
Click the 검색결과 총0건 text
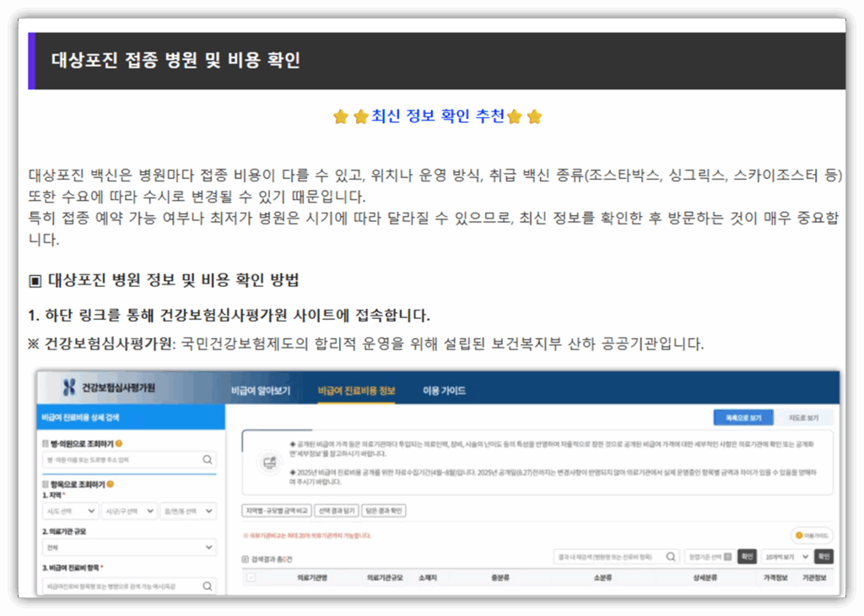272,559
